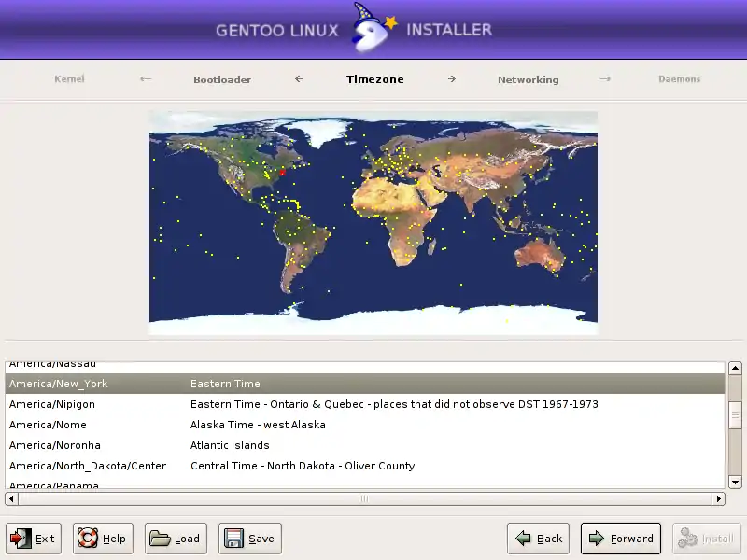747x560 pixels.
Task: Click the horizontal scrollbar right arrow
Action: coord(718,499)
